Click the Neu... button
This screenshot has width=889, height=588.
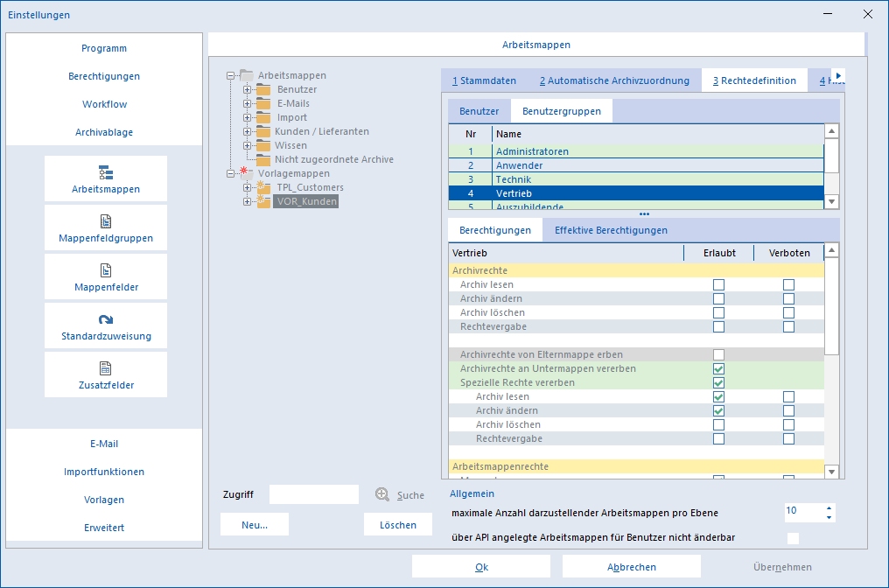[255, 524]
